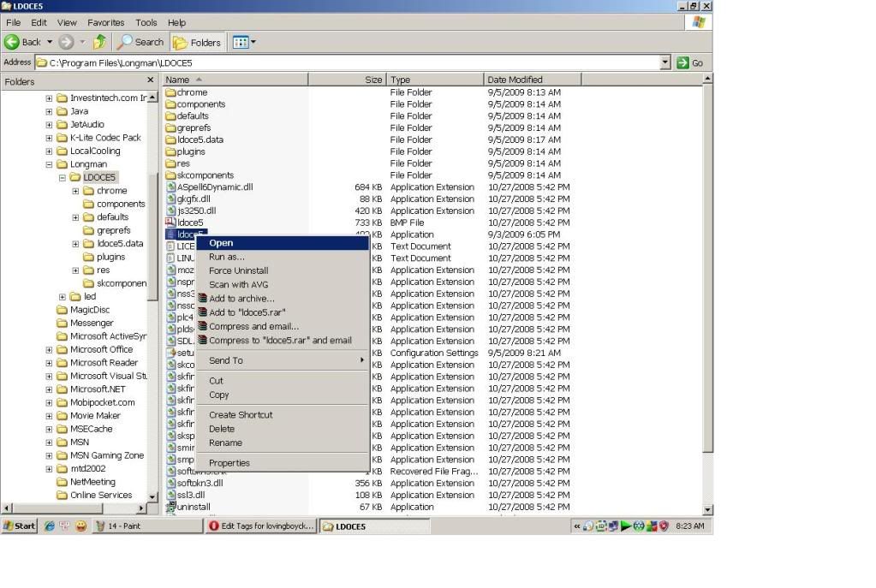
Task: Expand the chrome tree node
Action: click(x=75, y=191)
